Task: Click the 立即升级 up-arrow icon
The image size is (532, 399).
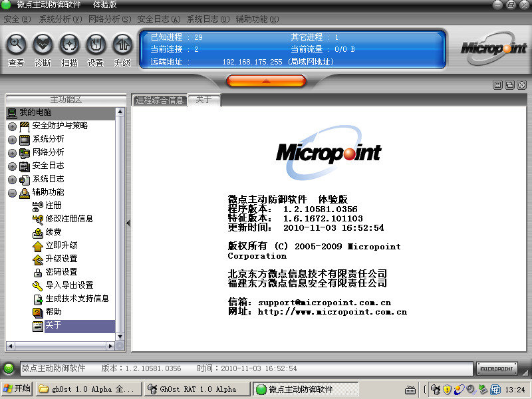Action: coord(38,245)
